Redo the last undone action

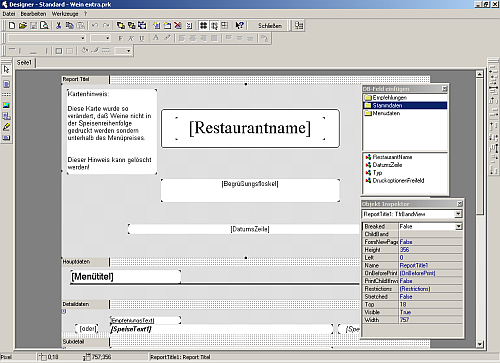pyautogui.click(x=106, y=25)
